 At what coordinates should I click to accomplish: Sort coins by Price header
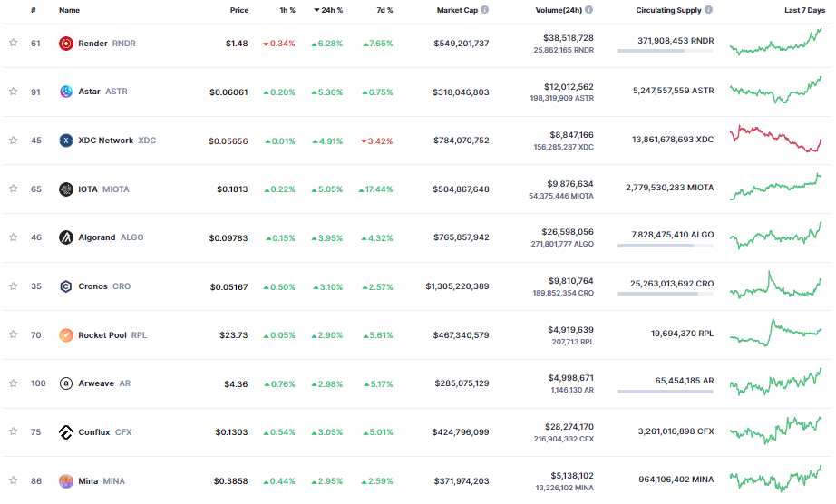239,10
